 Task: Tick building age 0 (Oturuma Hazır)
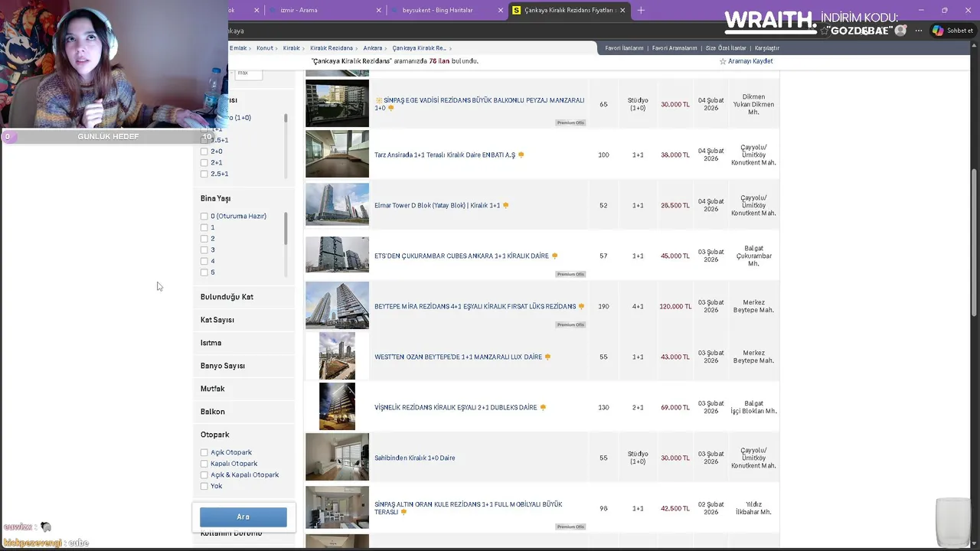click(x=204, y=217)
